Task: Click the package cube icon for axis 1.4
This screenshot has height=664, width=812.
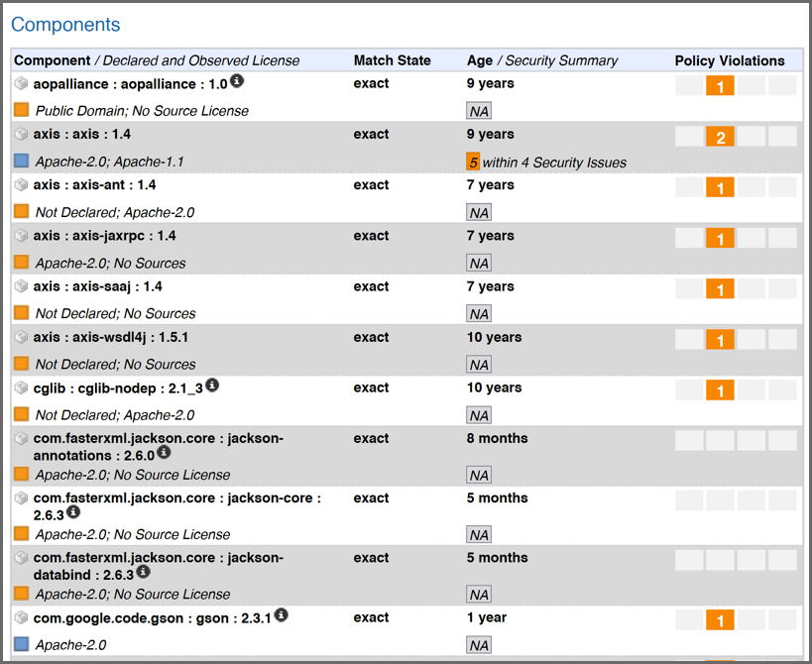Action: (21, 134)
